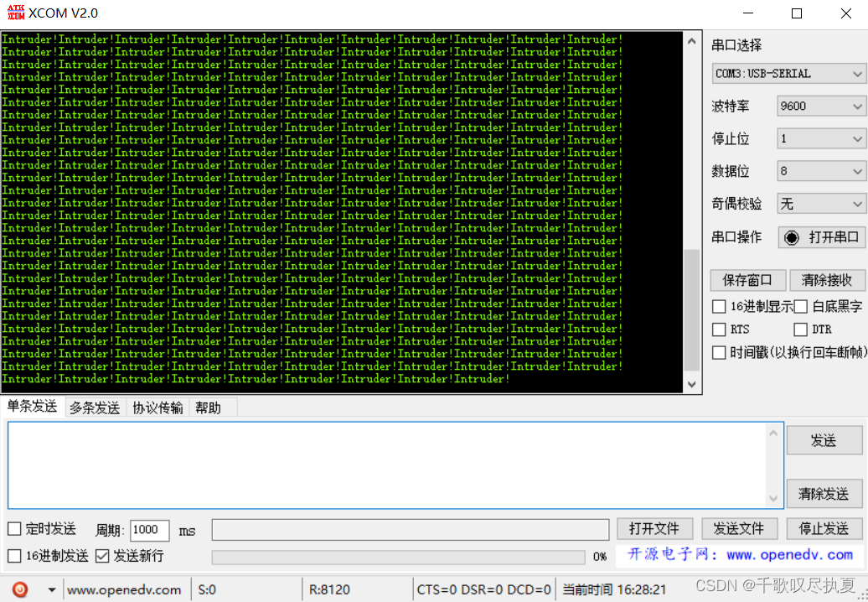This screenshot has height=602, width=868.
Task: Click the 停止发送 button
Action: coord(824,529)
